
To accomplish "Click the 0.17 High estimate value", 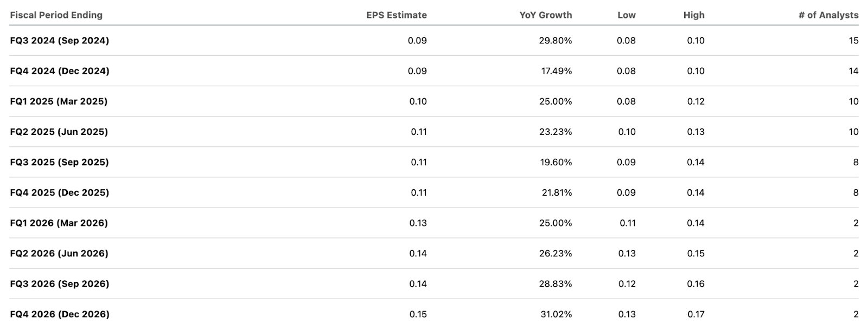I will (x=695, y=314).
